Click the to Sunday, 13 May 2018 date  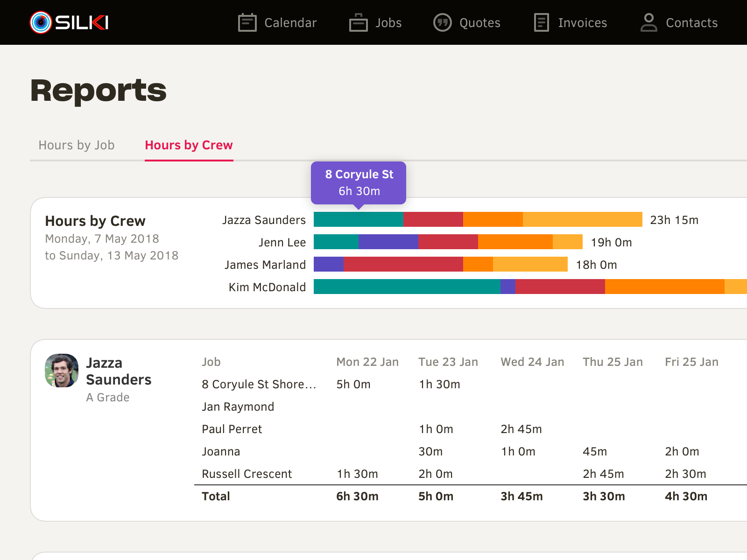112,256
